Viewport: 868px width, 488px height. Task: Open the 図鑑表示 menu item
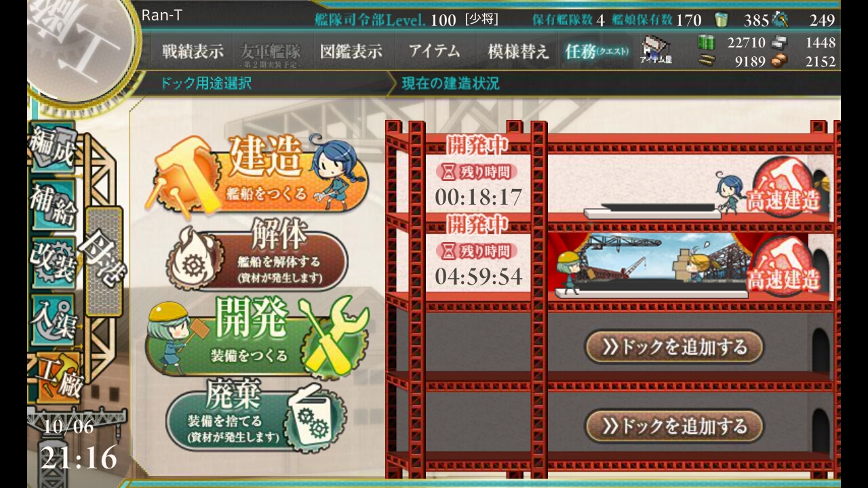tap(351, 52)
